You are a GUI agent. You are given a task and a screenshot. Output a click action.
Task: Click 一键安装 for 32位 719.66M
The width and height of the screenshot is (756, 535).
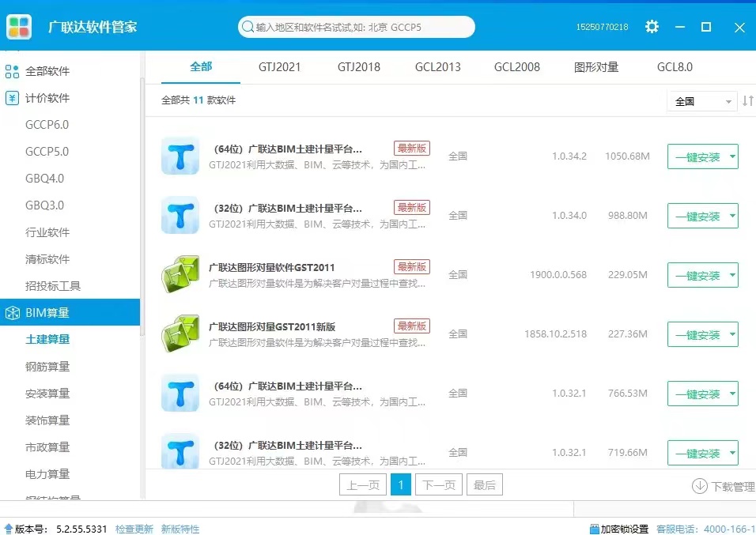click(697, 453)
